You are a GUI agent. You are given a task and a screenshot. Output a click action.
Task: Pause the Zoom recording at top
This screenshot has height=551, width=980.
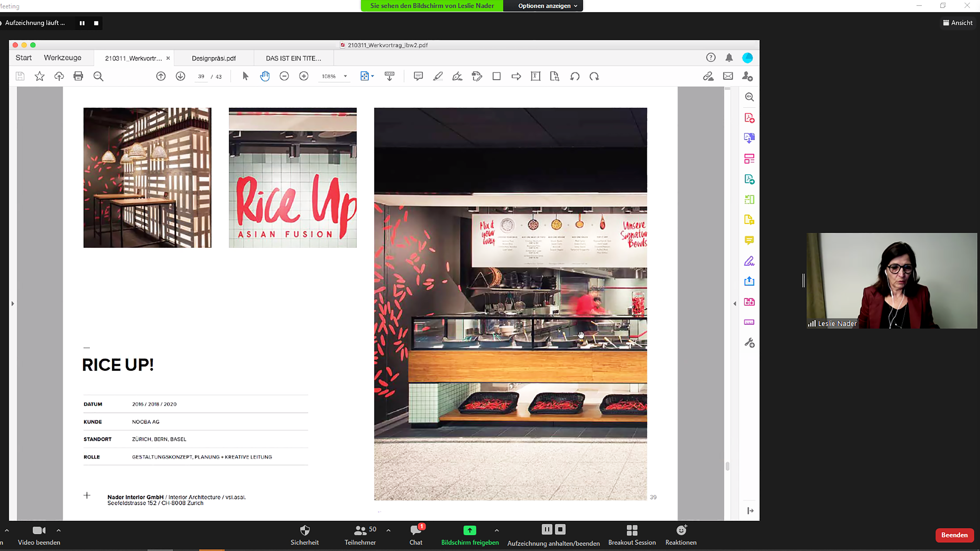[82, 23]
